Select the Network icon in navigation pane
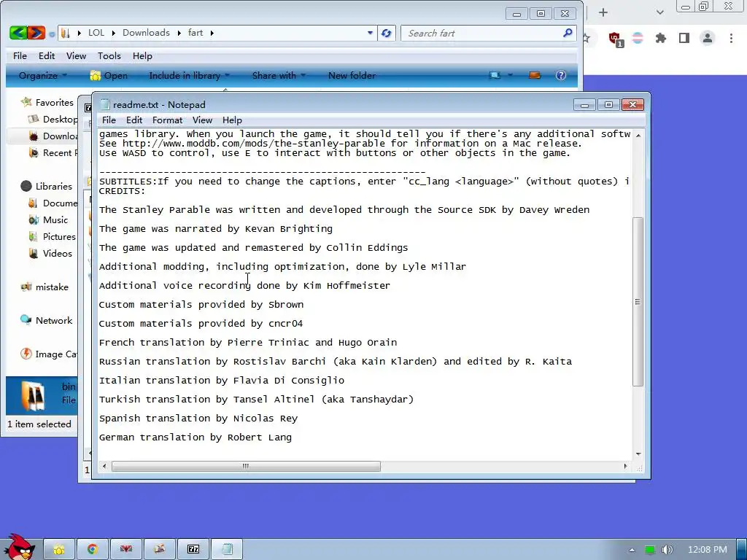747x560 pixels. (x=26, y=320)
